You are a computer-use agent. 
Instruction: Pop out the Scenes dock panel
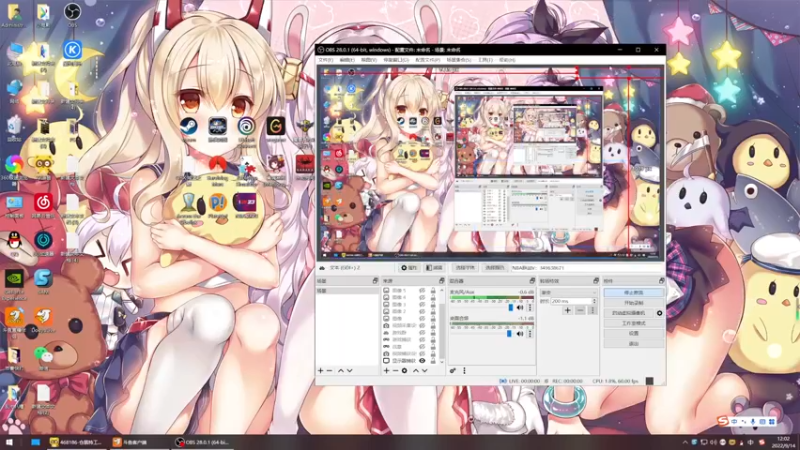click(375, 281)
